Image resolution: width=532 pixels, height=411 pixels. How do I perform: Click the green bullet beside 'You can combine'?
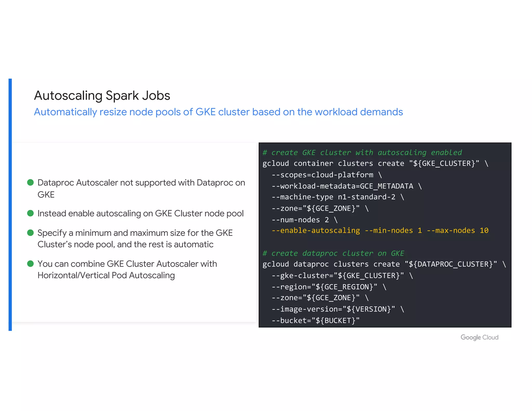click(30, 264)
